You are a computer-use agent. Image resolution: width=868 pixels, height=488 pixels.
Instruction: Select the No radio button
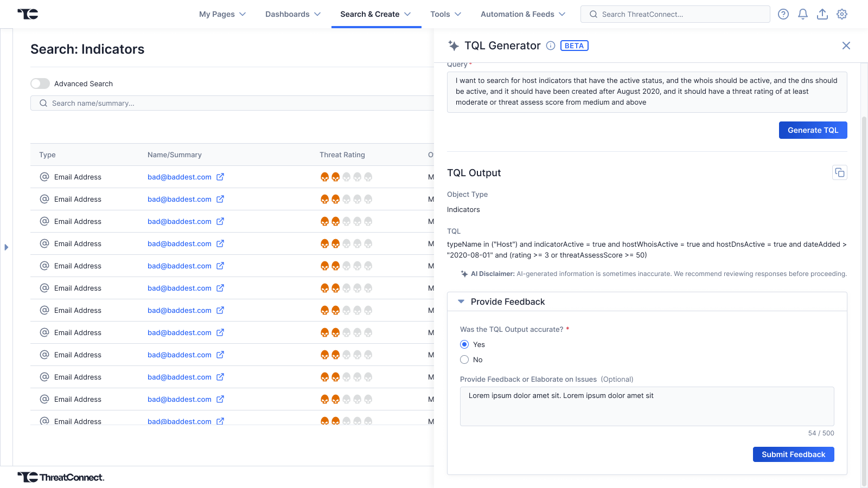coord(464,359)
